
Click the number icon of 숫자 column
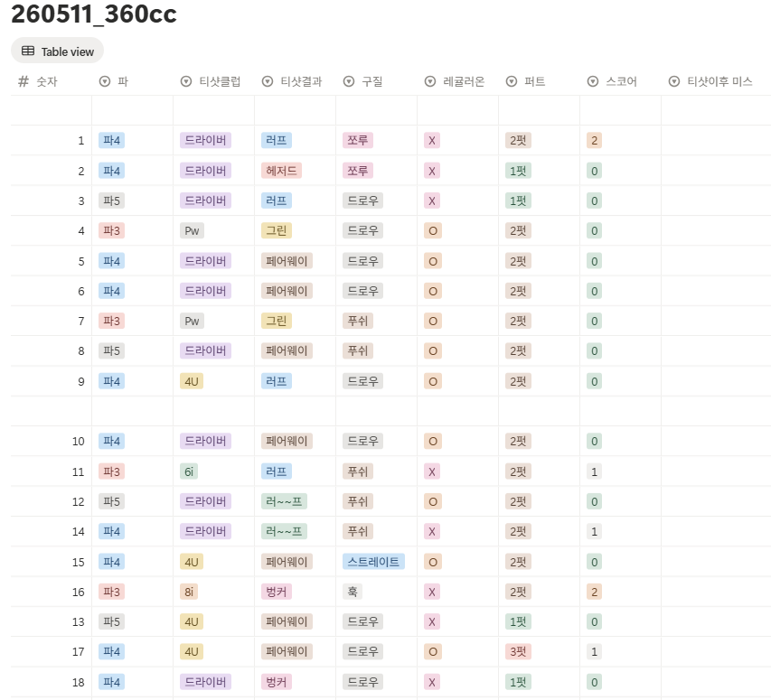[24, 81]
